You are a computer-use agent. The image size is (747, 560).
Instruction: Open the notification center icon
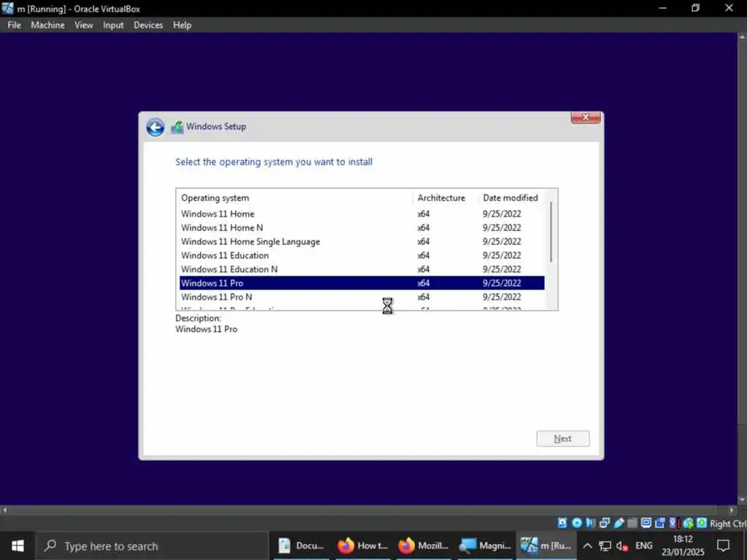pos(723,545)
